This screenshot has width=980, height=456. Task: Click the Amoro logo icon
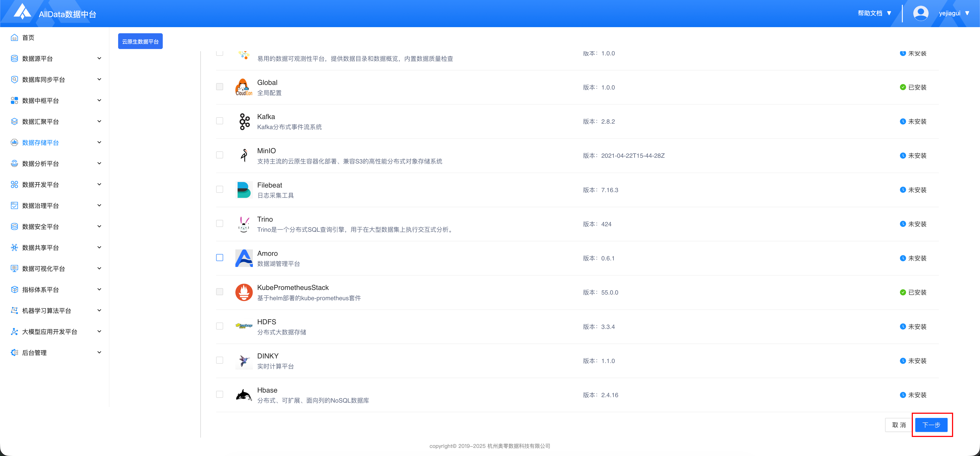(244, 258)
